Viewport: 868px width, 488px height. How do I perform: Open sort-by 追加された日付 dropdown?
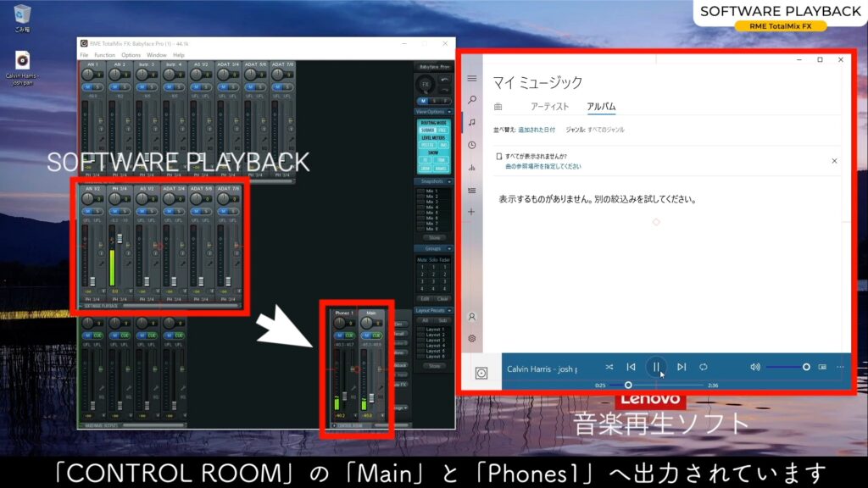(537, 130)
